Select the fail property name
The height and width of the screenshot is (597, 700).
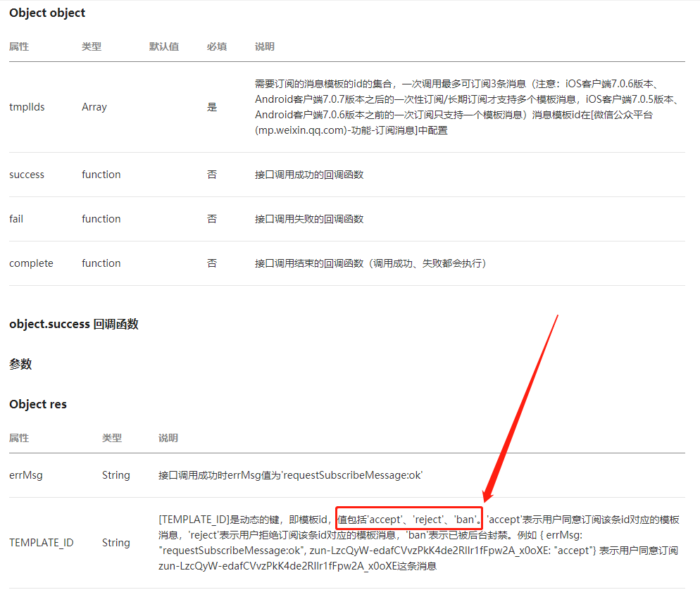tap(16, 219)
